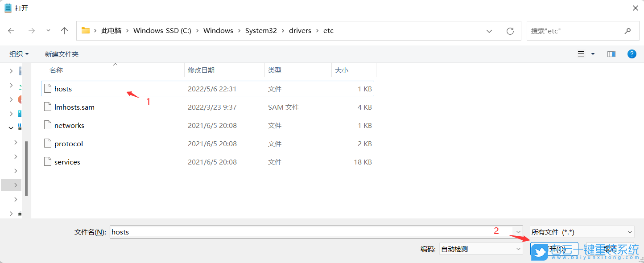Click the 取消 cancel button
The width and height of the screenshot is (644, 263).
(x=610, y=248)
